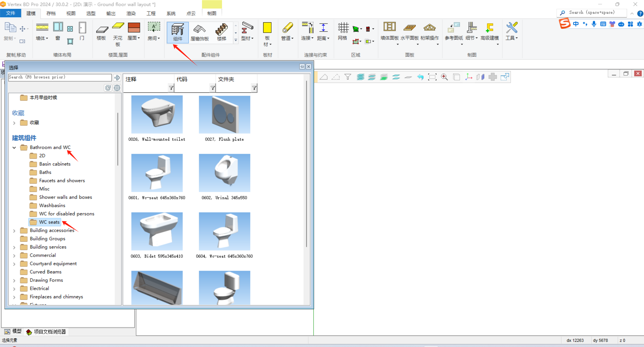The image size is (644, 347).
Task: Click the fit-to-window toolbar icon
Action: coord(432,77)
